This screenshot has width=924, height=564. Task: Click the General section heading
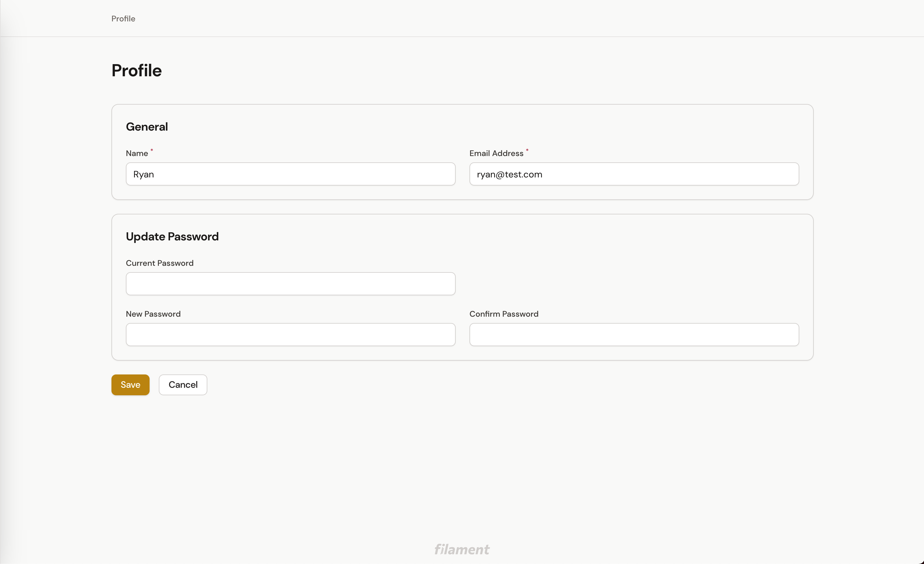(147, 127)
